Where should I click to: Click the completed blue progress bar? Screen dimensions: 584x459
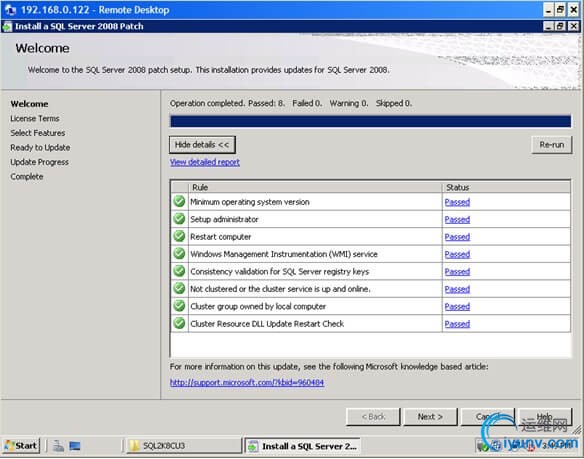[x=370, y=121]
